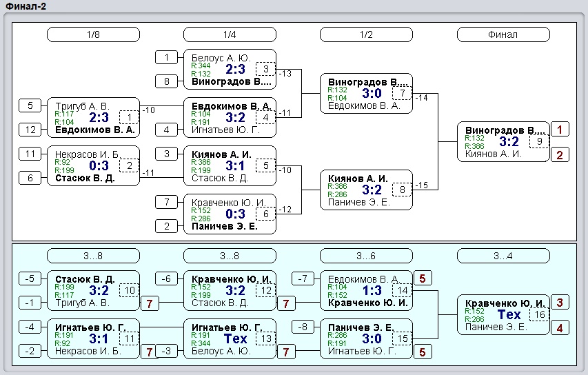Select dashed match number 16 box
Screen dimensions: 588x375
coord(540,314)
